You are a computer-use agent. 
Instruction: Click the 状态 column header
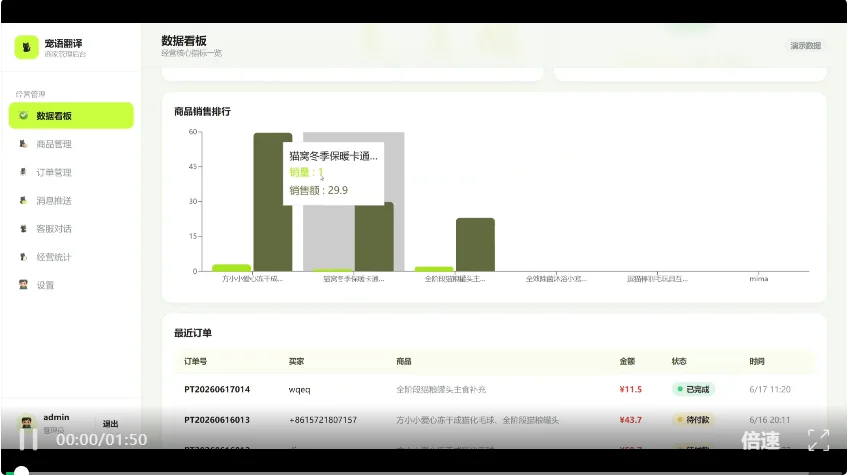point(679,361)
